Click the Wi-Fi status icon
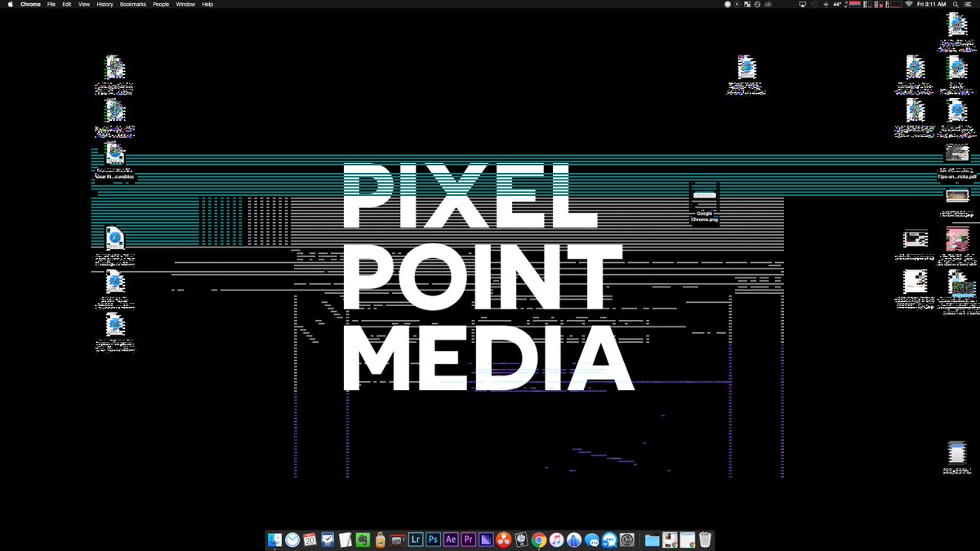 click(x=909, y=4)
